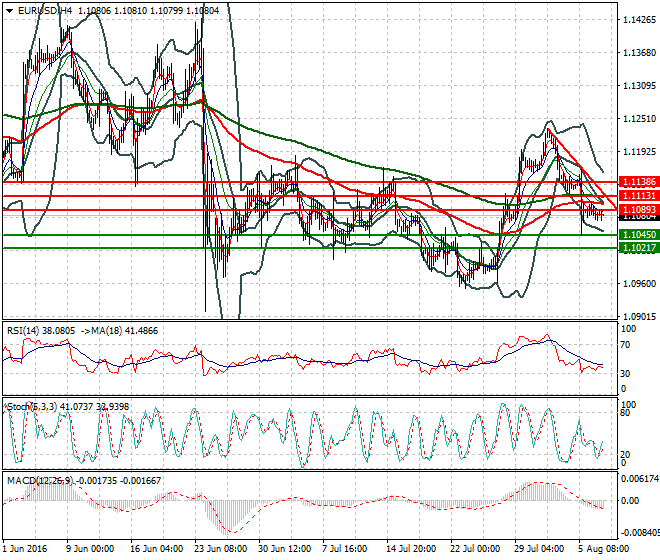The width and height of the screenshot is (660, 560).
Task: Click the 1.10217 green price label
Action: click(638, 247)
